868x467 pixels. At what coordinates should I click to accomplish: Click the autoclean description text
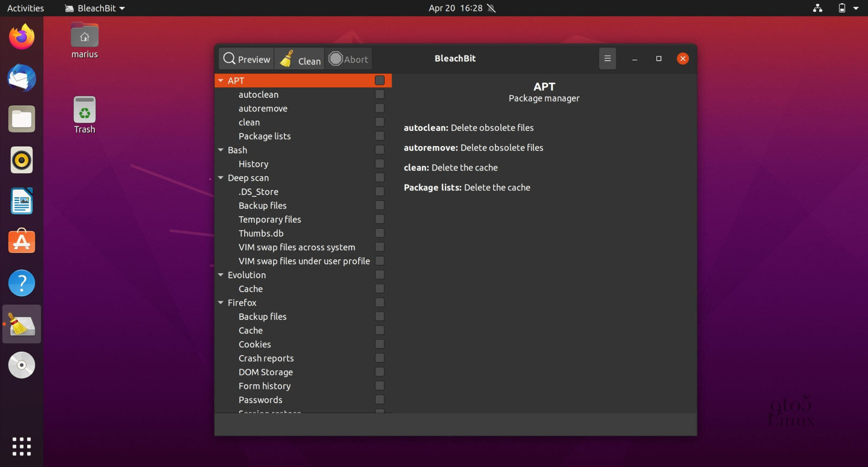[x=469, y=128]
